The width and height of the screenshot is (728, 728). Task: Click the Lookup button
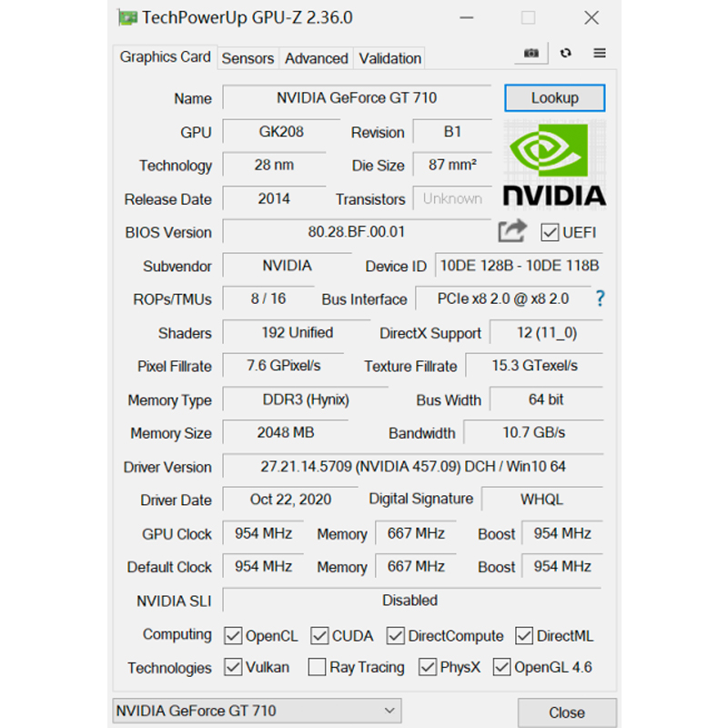pos(555,98)
